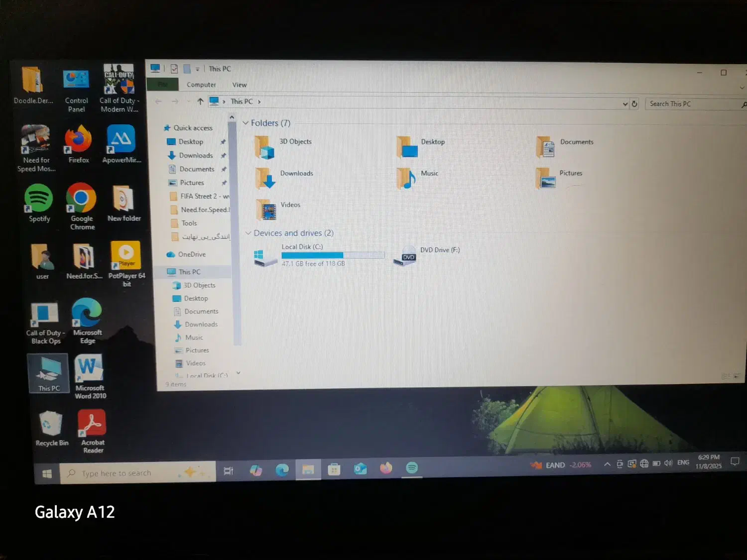Select OneDrive in navigation pane

192,254
